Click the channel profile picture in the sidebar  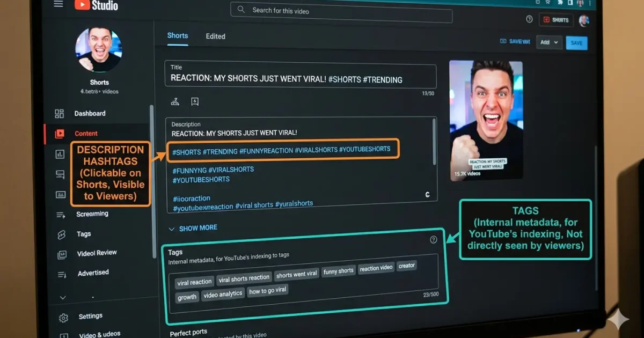click(99, 50)
